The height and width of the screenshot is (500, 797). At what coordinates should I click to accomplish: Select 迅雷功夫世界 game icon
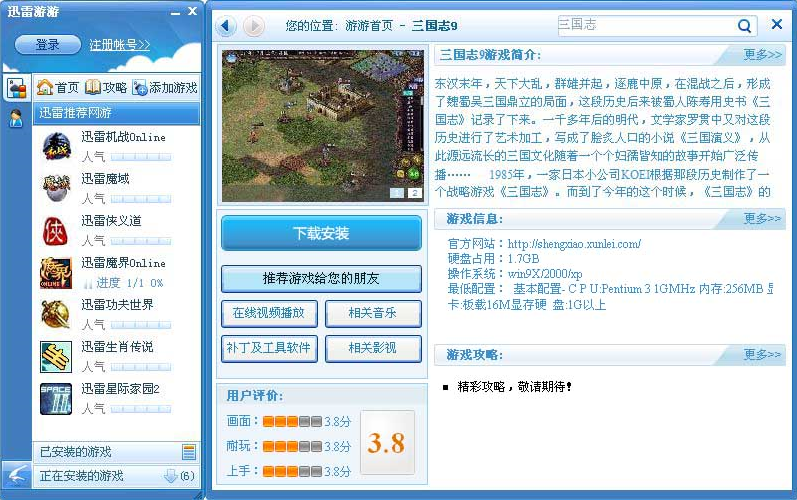click(55, 314)
